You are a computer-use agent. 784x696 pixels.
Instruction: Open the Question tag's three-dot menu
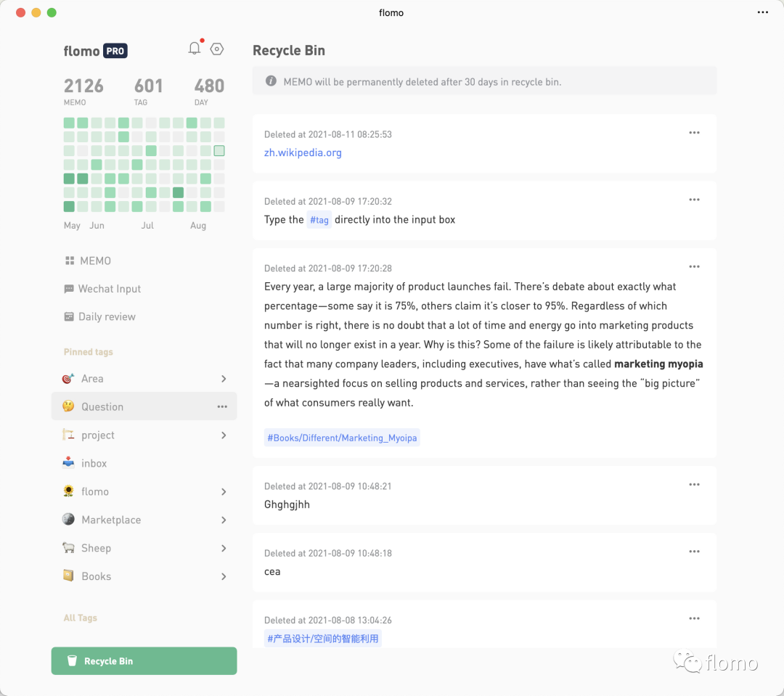point(223,407)
